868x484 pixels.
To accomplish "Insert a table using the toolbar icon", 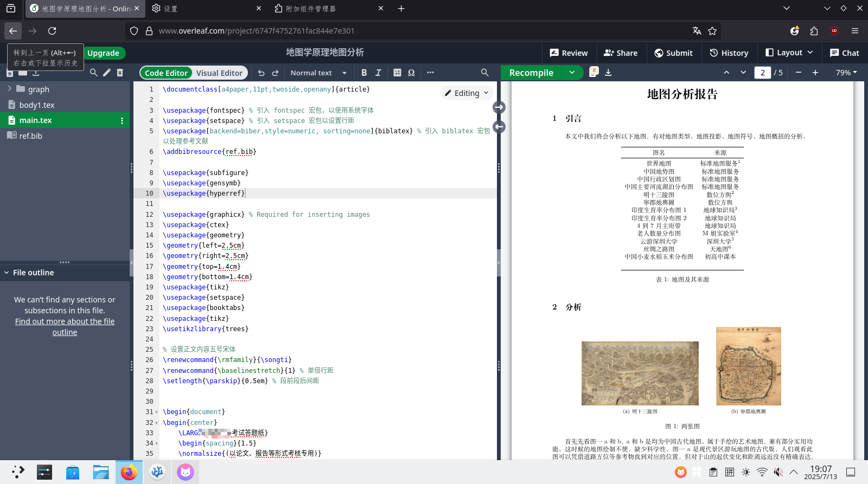I will click(397, 73).
